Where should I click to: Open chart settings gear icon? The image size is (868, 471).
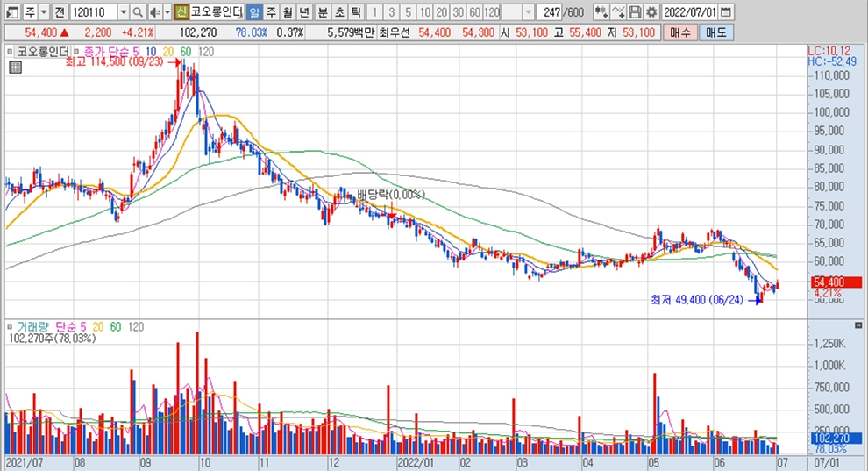[652, 11]
